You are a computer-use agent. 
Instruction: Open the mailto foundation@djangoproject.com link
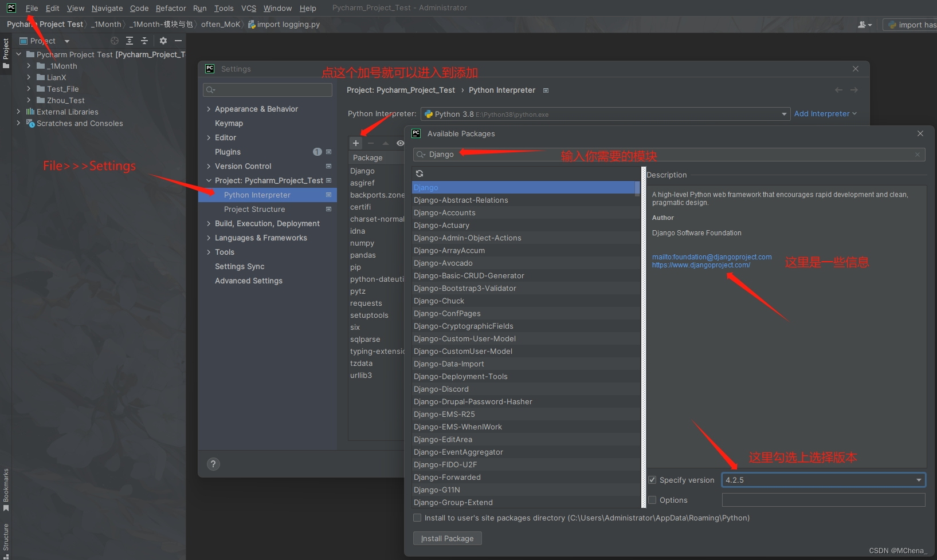(x=712, y=257)
